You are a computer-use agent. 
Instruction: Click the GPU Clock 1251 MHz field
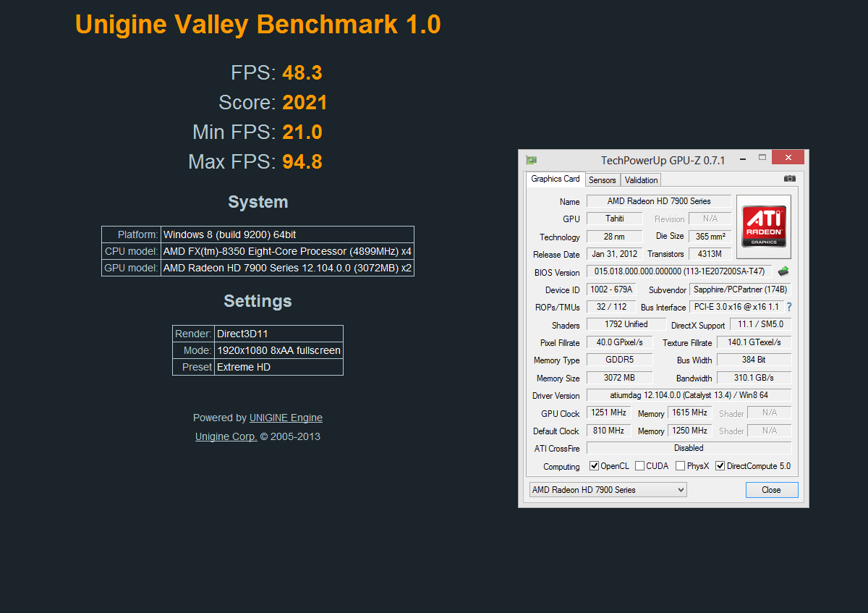click(x=609, y=413)
